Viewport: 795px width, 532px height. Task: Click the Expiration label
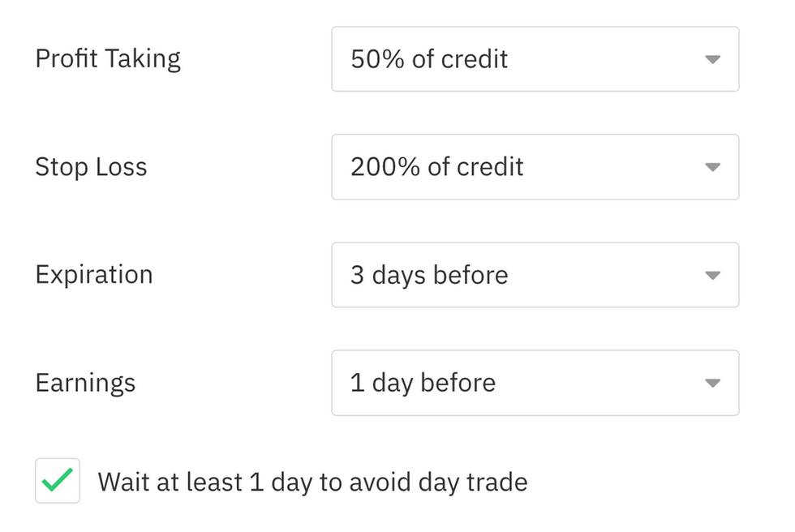tap(93, 275)
